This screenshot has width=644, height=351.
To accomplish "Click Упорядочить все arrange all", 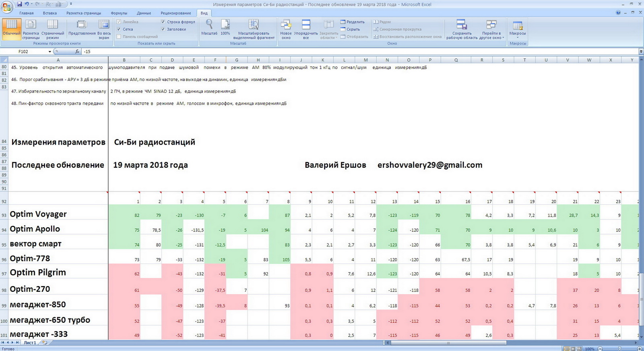I will (306, 29).
